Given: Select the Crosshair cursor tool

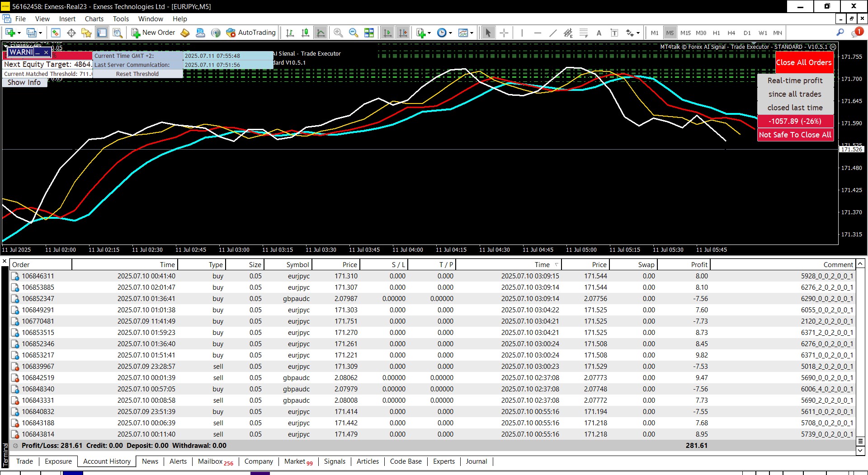Looking at the screenshot, I should click(x=504, y=33).
